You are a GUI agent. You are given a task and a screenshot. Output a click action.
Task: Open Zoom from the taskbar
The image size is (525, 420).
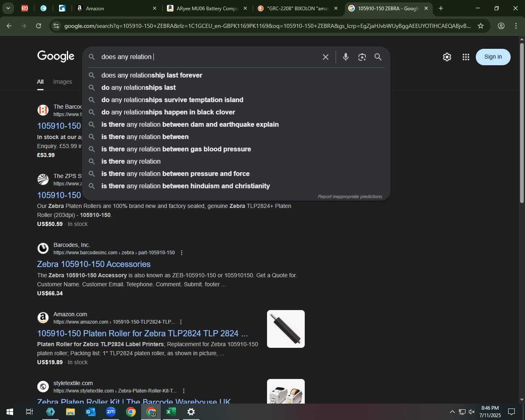click(111, 412)
